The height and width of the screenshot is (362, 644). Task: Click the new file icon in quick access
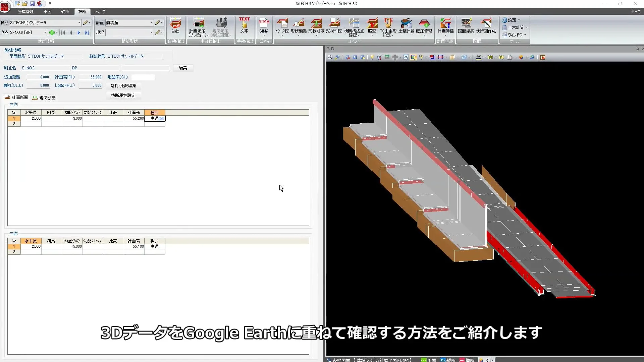[x=17, y=4]
